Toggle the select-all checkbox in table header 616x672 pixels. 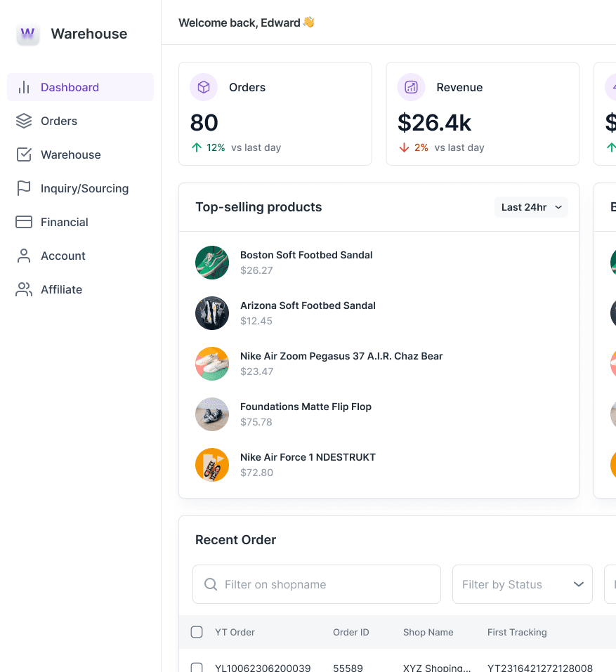197,632
